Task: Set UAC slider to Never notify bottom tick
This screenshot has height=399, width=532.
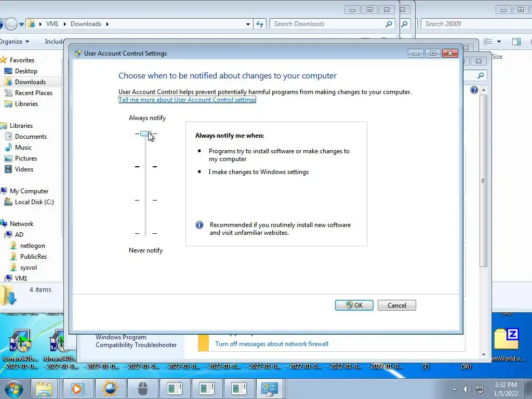Action: click(x=145, y=233)
